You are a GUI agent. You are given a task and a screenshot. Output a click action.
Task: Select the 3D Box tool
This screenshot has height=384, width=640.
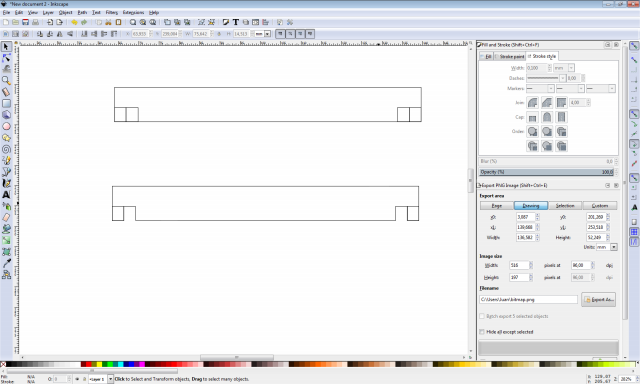(6, 115)
